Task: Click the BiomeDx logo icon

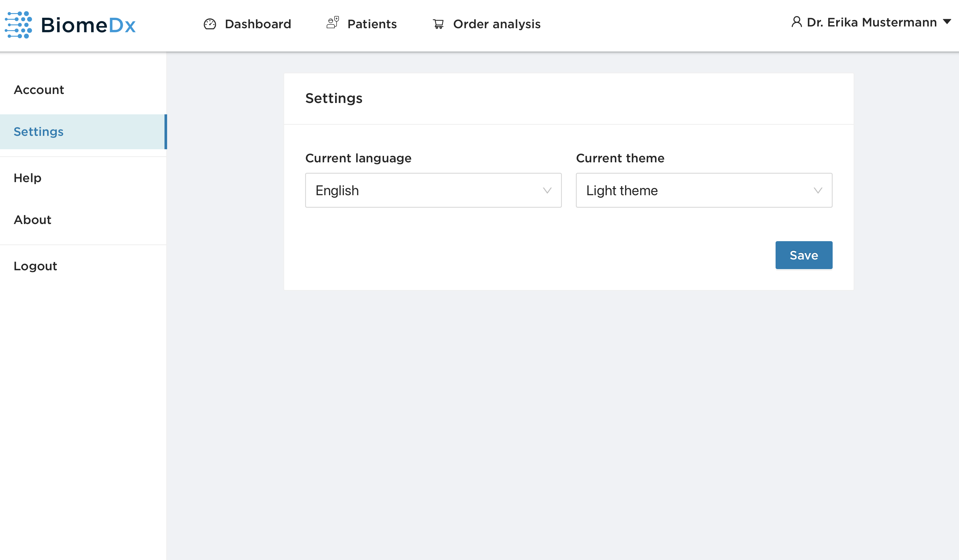Action: (18, 25)
